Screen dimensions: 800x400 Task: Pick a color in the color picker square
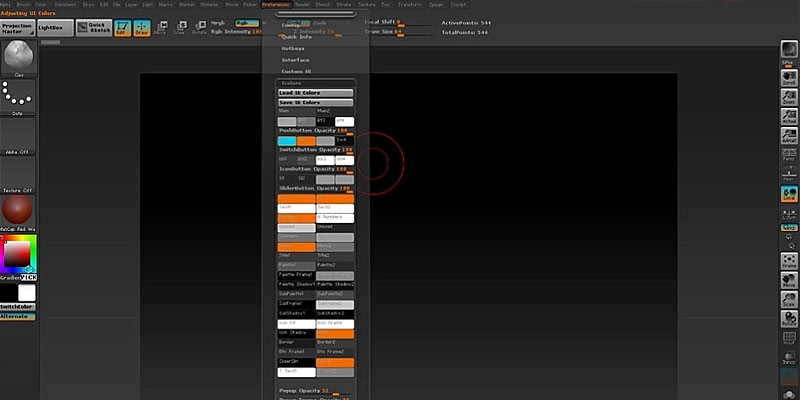click(x=17, y=253)
